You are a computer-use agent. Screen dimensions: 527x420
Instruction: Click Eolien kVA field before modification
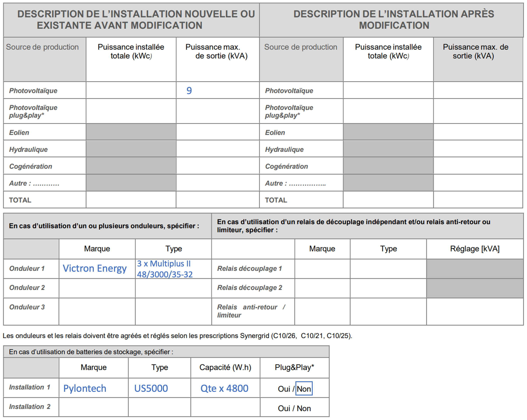(218, 132)
